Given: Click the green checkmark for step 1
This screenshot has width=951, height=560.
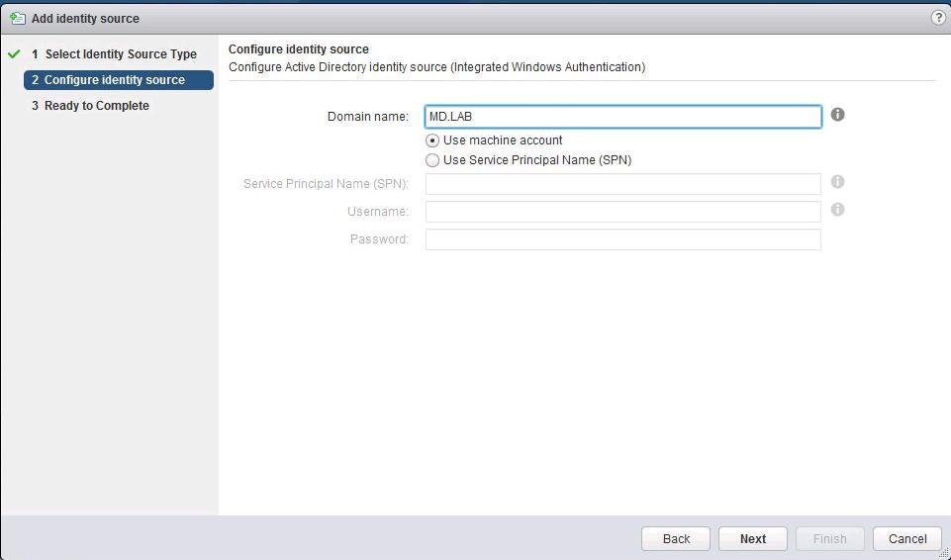Looking at the screenshot, I should click(14, 54).
